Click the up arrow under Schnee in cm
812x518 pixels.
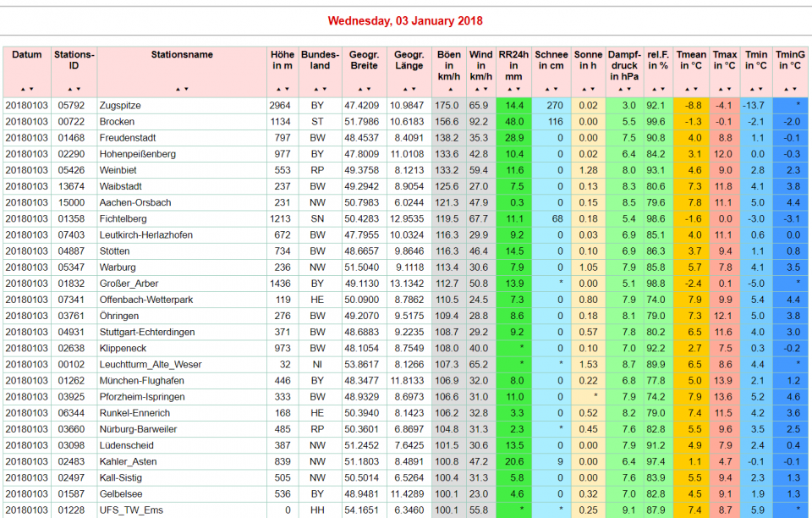point(547,89)
